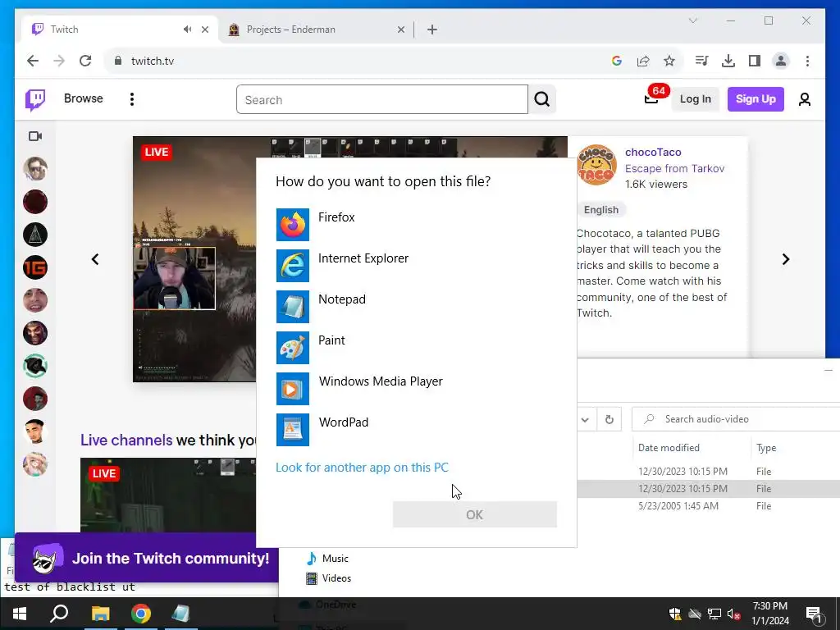Viewport: 840px width, 630px height.
Task: Open File Explorer from the taskbar
Action: coord(100,614)
